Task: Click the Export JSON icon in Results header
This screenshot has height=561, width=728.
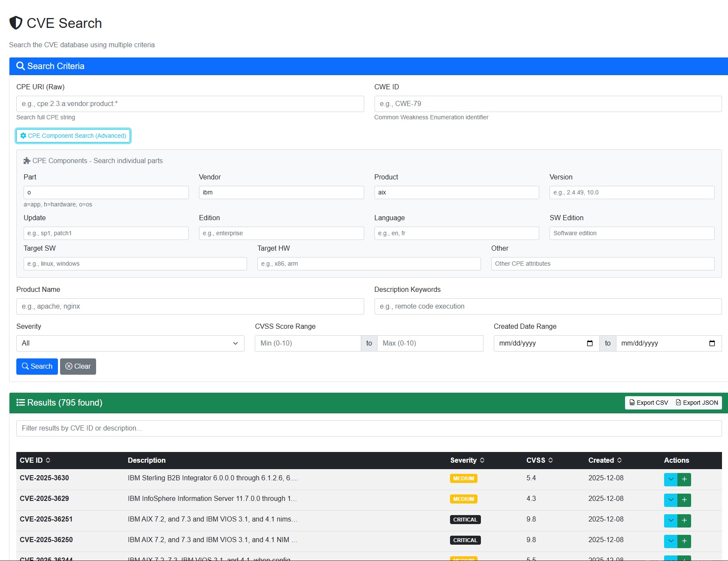Action: (x=678, y=403)
